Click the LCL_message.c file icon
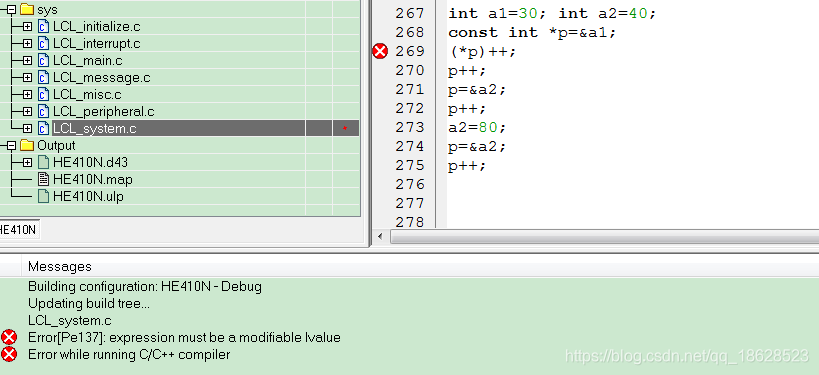This screenshot has width=819, height=375. 44,78
